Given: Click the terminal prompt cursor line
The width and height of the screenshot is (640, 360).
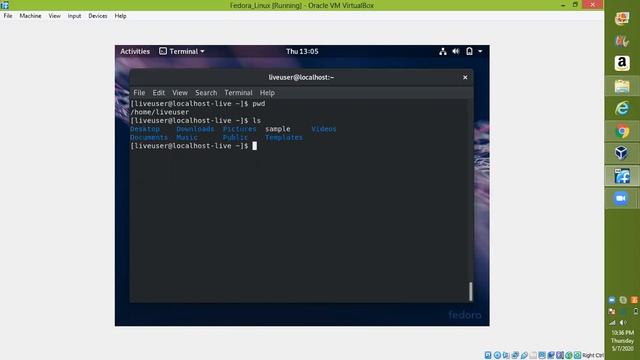Looking at the screenshot, I should click(x=193, y=146).
